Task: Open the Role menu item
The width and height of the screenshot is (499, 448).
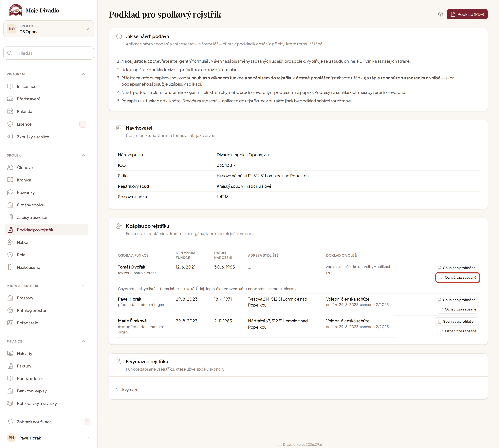Action: 46,255
